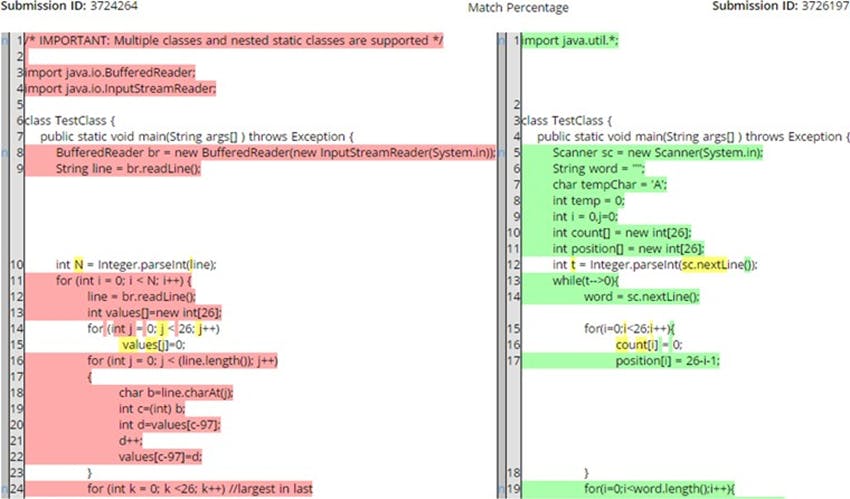Screen dimensions: 850x499
Task: Click the 'n' next-diff link beside 'Scanner sc' line 5
Action: (x=502, y=153)
